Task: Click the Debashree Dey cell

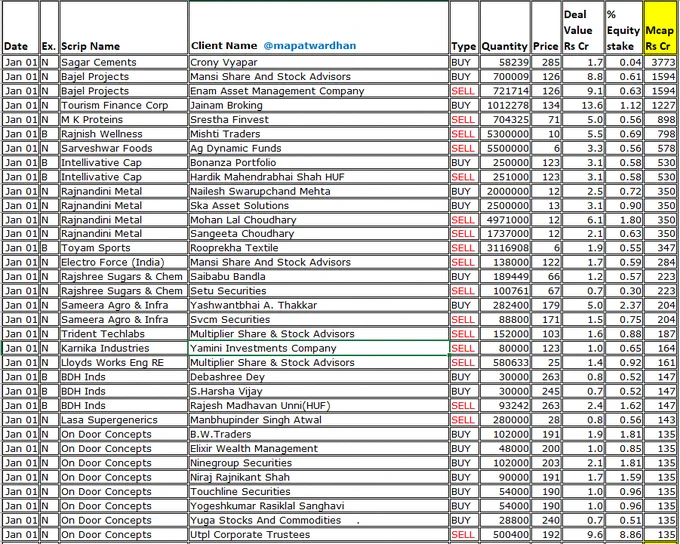Action: pyautogui.click(x=319, y=377)
